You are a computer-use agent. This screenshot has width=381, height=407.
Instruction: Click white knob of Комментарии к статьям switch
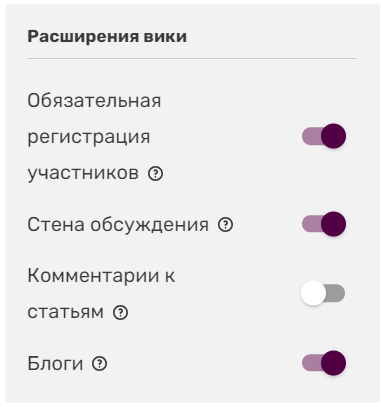point(313,293)
